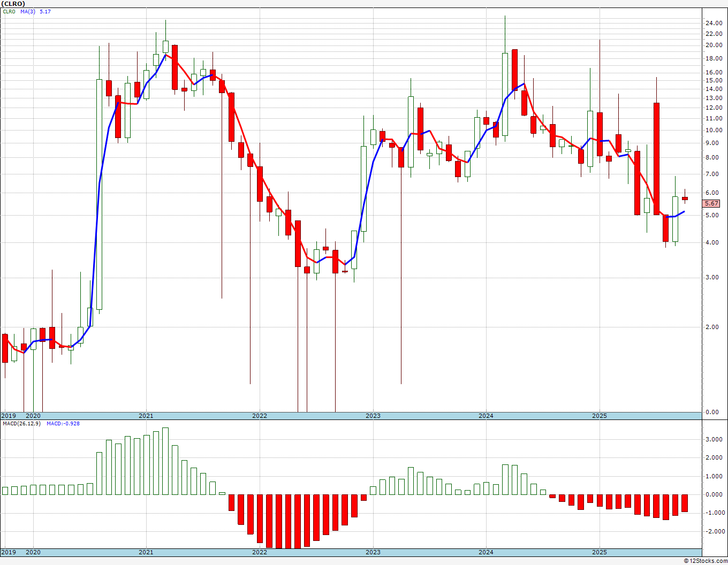
Task: Click the 3.000 MACD axis label
Action: [715, 440]
